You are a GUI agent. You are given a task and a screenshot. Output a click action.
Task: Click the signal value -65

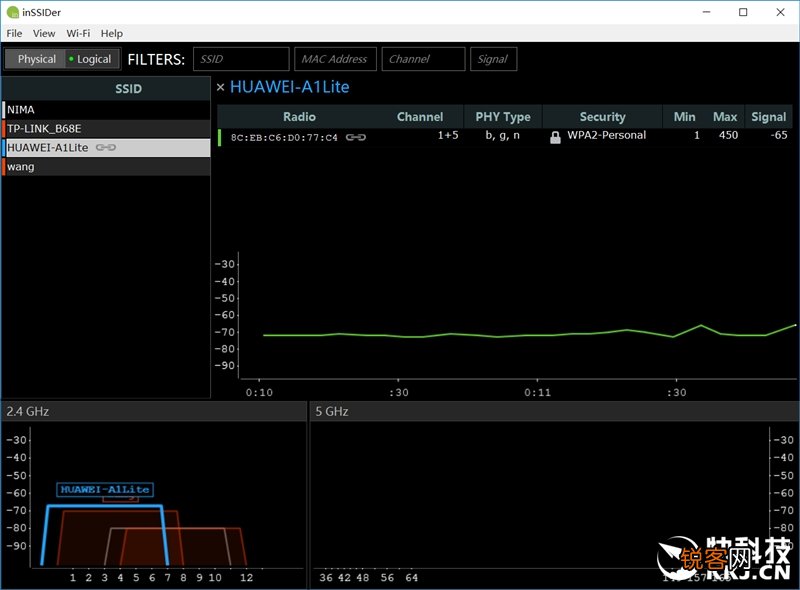(779, 135)
